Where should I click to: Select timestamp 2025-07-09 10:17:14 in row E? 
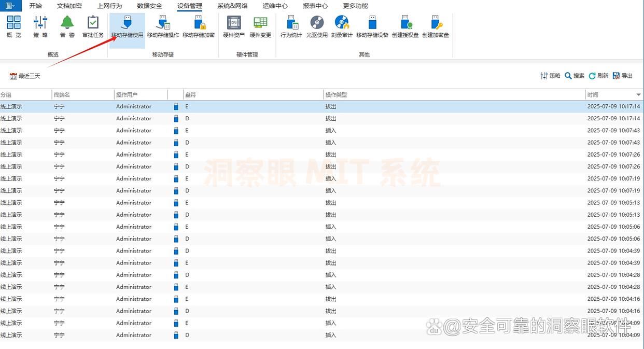click(x=613, y=106)
